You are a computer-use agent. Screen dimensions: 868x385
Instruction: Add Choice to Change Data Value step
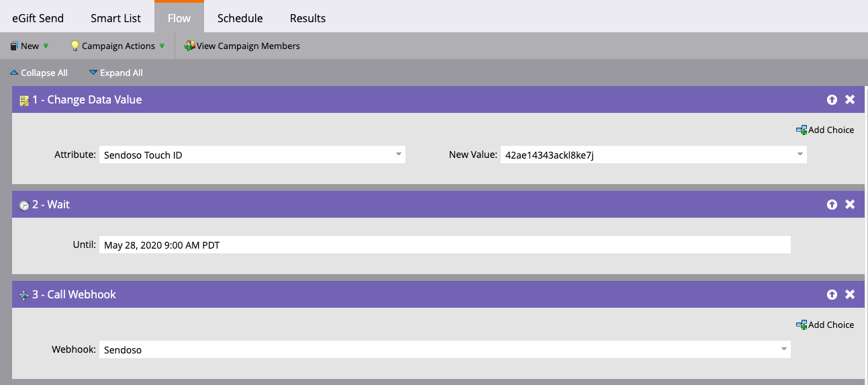[x=825, y=130]
